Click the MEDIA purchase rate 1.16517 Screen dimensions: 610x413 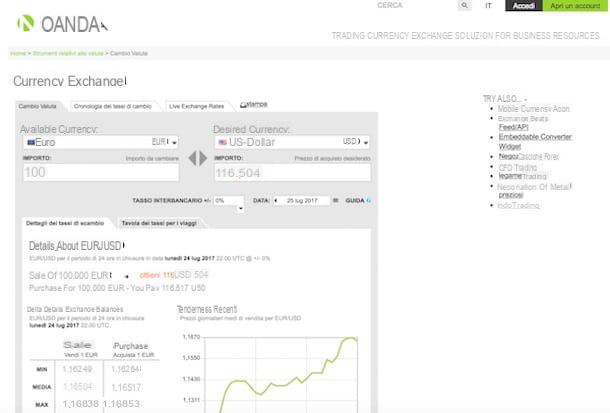coord(126,388)
